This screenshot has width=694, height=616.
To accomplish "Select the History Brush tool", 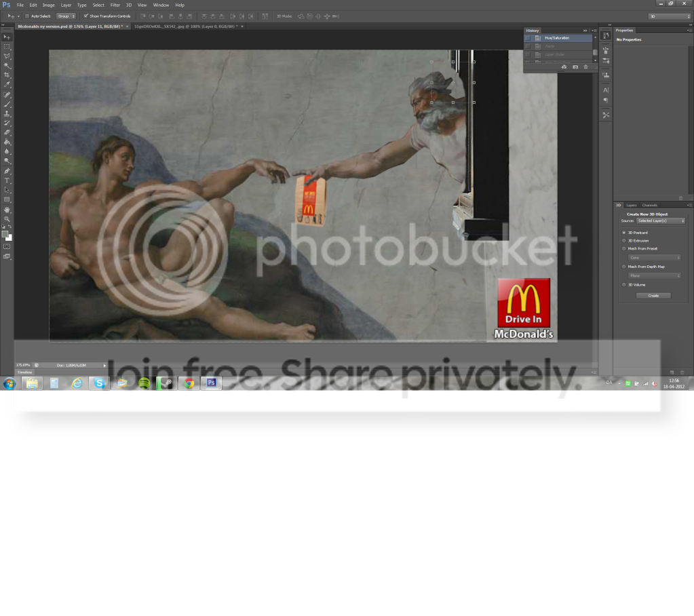I will 7,123.
